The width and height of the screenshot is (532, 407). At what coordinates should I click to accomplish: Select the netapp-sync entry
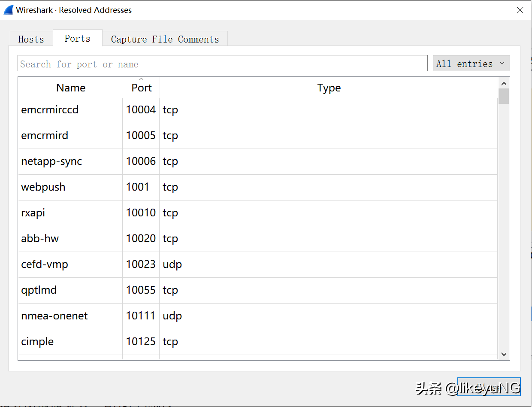point(51,161)
